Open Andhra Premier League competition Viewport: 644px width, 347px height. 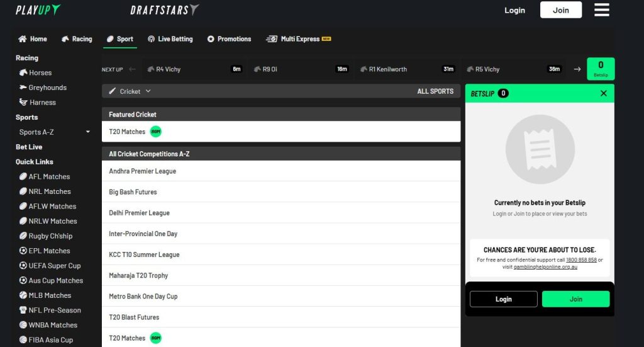click(x=281, y=171)
